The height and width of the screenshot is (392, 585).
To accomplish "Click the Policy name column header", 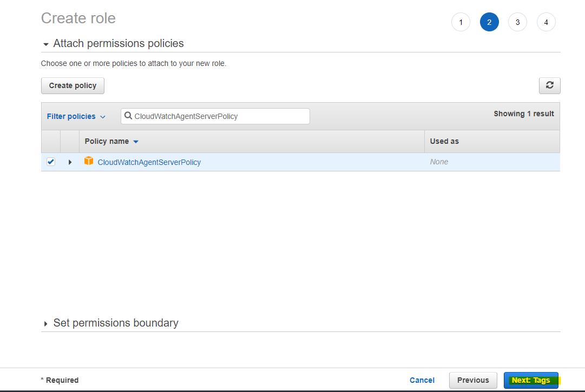I will [107, 141].
